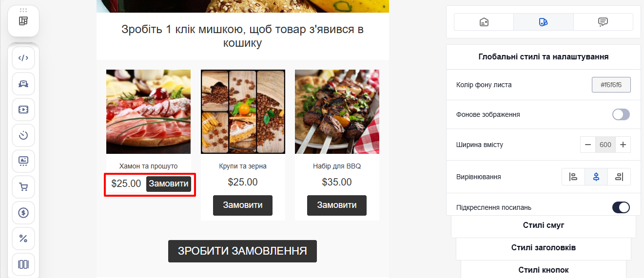Select the video block icon
Screen dimensions: 644x278
coord(23,110)
